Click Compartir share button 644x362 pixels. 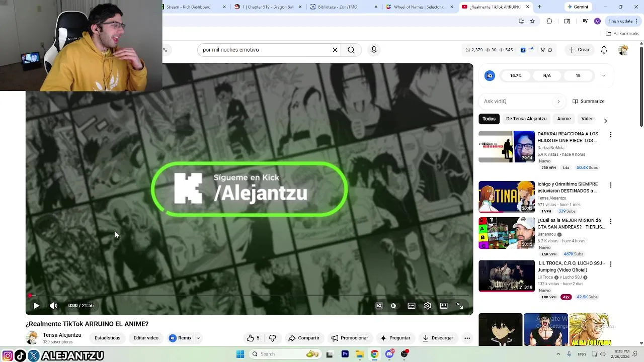tap(303, 338)
